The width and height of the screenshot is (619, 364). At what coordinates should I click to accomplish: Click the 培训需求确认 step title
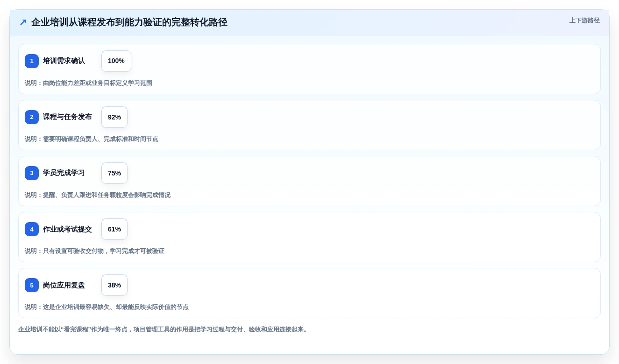pyautogui.click(x=64, y=61)
